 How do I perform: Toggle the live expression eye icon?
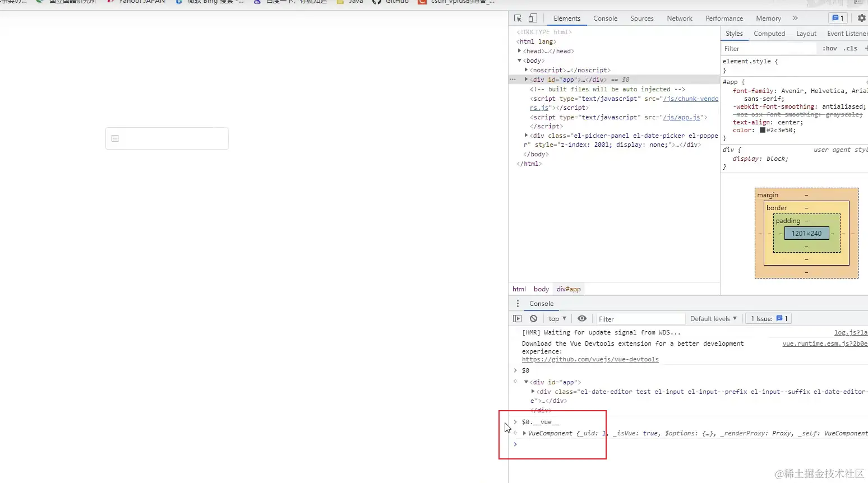(582, 318)
